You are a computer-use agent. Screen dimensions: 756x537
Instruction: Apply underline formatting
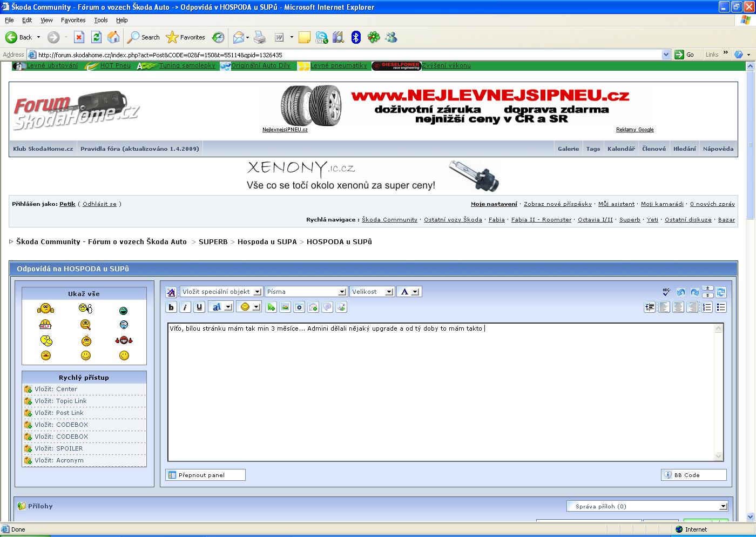199,307
